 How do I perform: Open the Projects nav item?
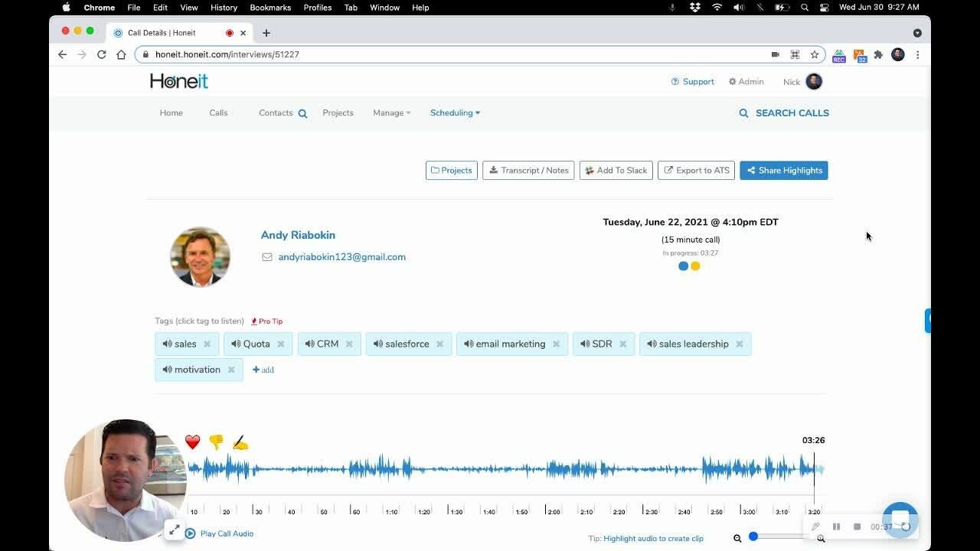pos(338,112)
